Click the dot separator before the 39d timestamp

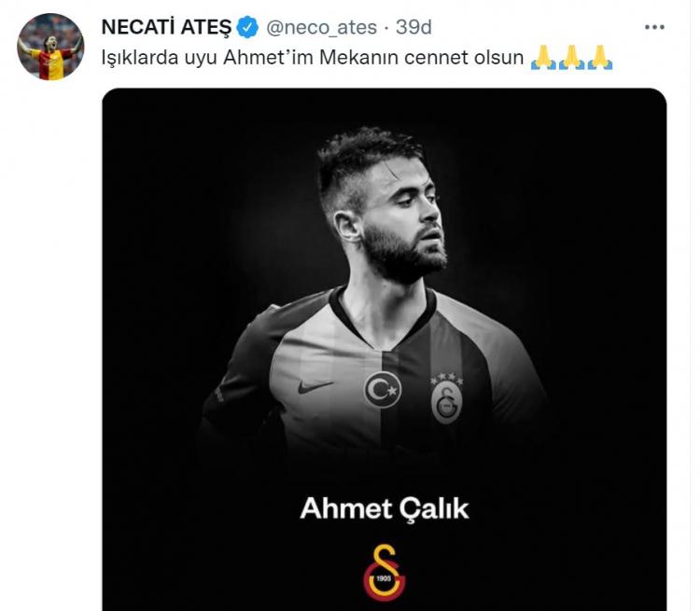[x=386, y=29]
